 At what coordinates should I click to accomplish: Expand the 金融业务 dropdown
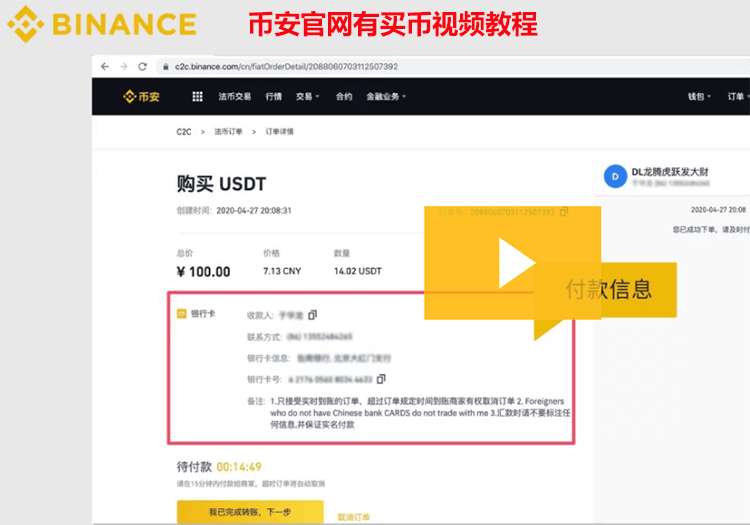click(x=386, y=97)
